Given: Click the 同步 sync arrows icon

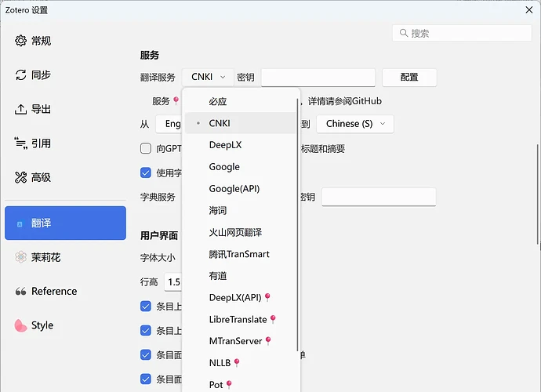Looking at the screenshot, I should pyautogui.click(x=20, y=75).
